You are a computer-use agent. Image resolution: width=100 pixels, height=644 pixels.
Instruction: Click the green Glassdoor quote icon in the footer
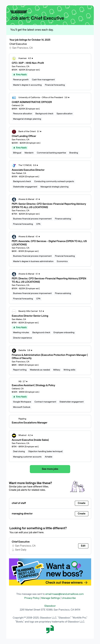pos(50,629)
